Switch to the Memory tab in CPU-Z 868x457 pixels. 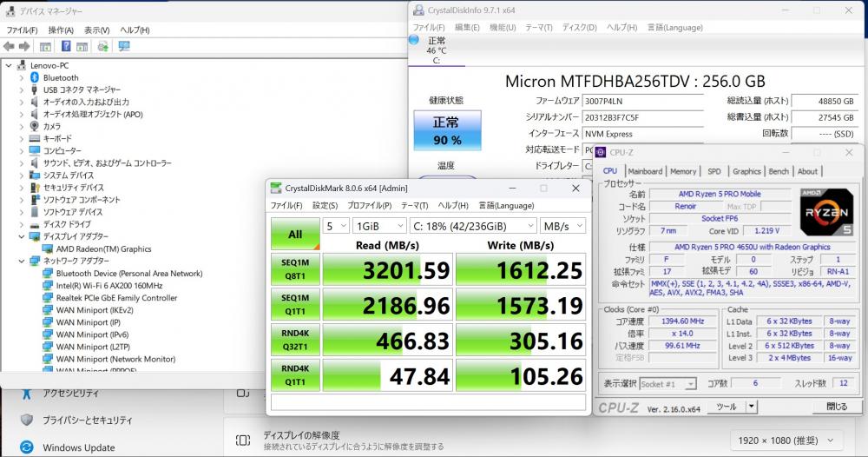point(683,171)
